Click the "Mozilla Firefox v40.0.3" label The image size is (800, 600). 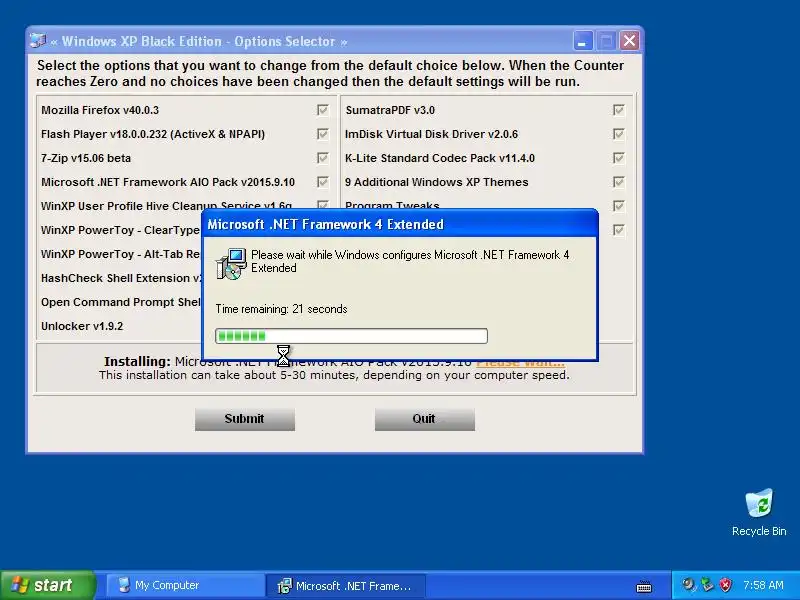pyautogui.click(x=100, y=110)
